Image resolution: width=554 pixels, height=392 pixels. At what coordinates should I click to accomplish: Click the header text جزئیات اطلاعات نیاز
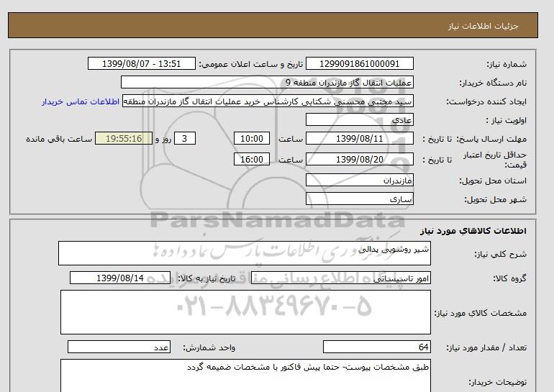tap(483, 26)
